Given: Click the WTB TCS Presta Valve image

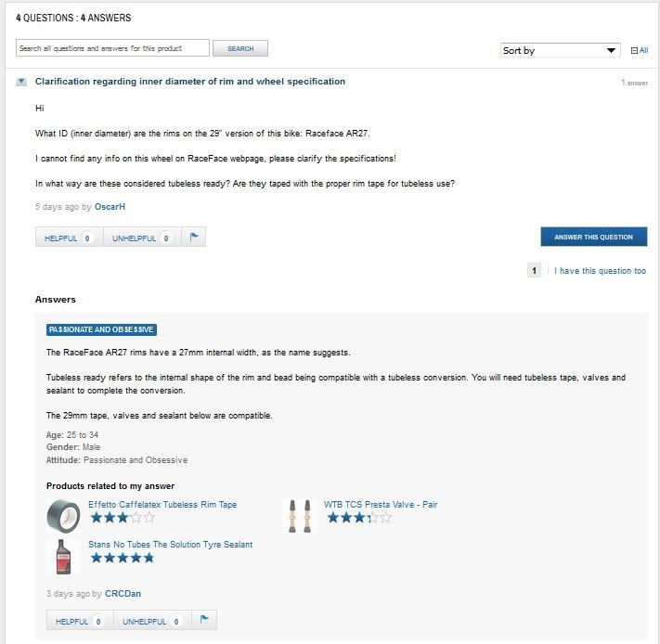Looking at the screenshot, I should 299,515.
